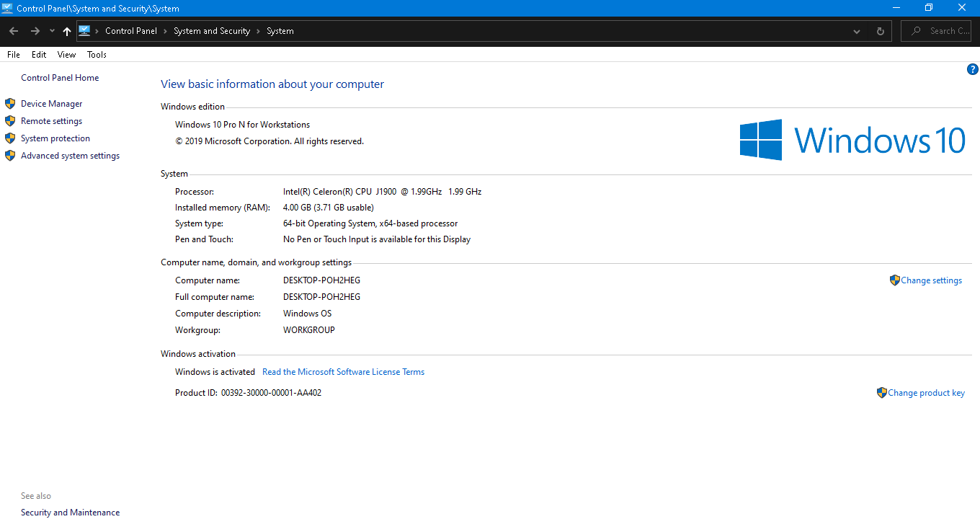
Task: Navigate to System and Security breadcrumb
Action: pos(212,31)
